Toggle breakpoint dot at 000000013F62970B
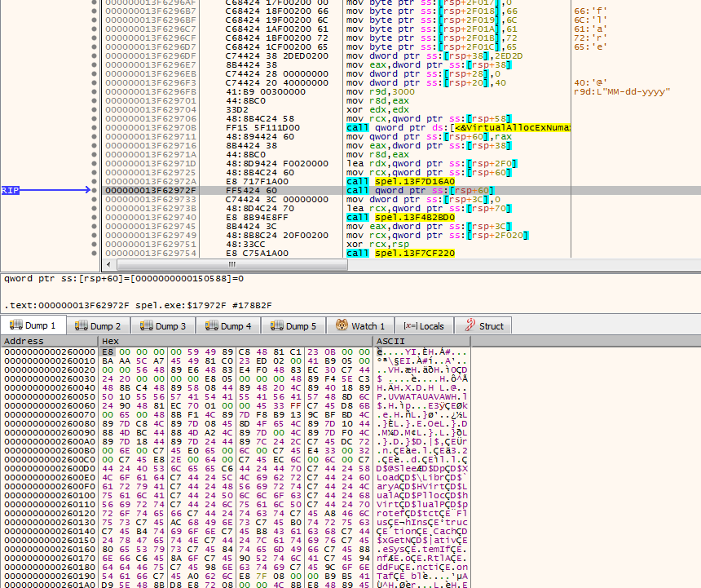This screenshot has width=701, height=588. pyautogui.click(x=94, y=128)
